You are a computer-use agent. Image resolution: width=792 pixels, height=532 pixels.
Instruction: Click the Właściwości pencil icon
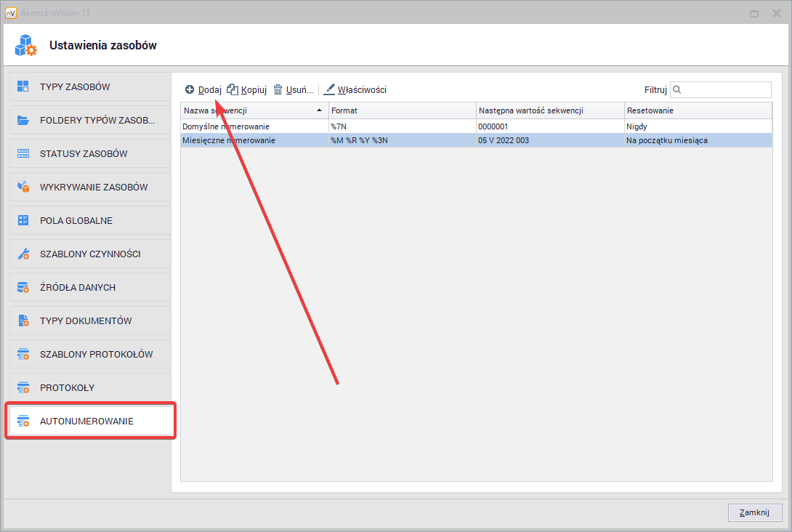330,89
